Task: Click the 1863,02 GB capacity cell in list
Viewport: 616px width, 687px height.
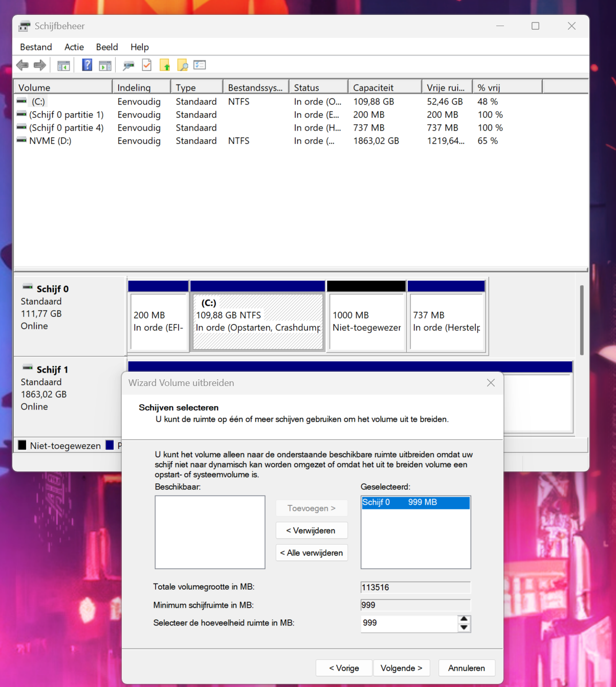Action: point(376,141)
